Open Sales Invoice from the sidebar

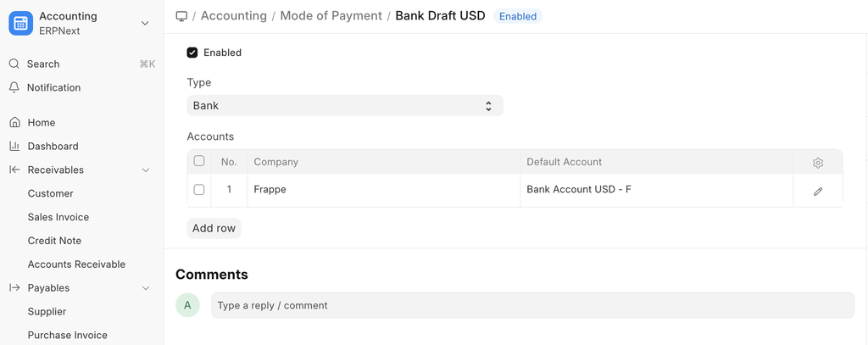click(x=58, y=217)
